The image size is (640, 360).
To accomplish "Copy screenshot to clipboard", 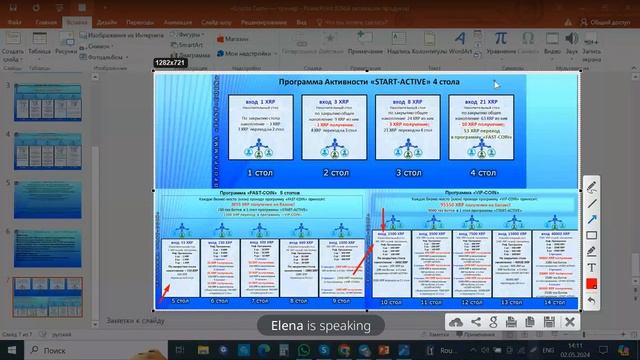I will click(530, 322).
